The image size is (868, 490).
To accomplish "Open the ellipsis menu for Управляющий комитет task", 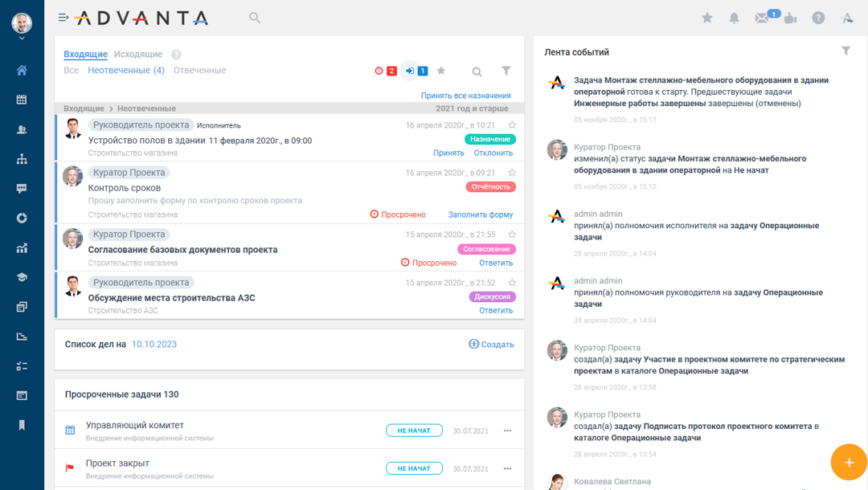I will click(x=507, y=431).
